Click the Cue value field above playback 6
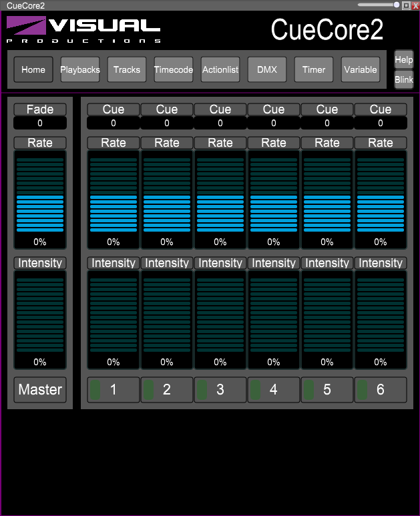The height and width of the screenshot is (516, 420). pyautogui.click(x=381, y=123)
